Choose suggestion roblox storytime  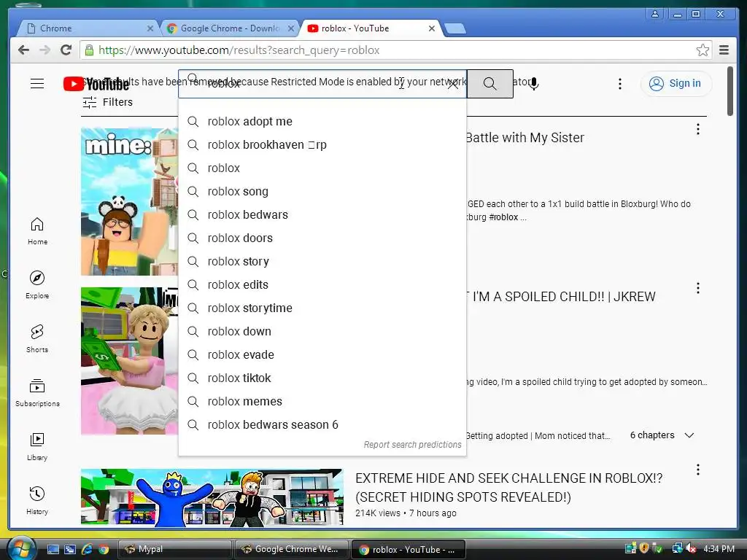322,308
